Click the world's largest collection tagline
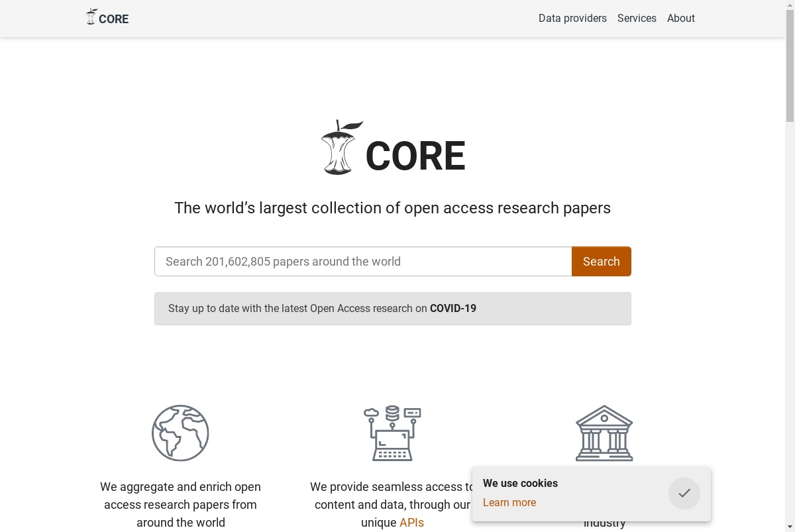The height and width of the screenshot is (532, 795). coord(392,208)
